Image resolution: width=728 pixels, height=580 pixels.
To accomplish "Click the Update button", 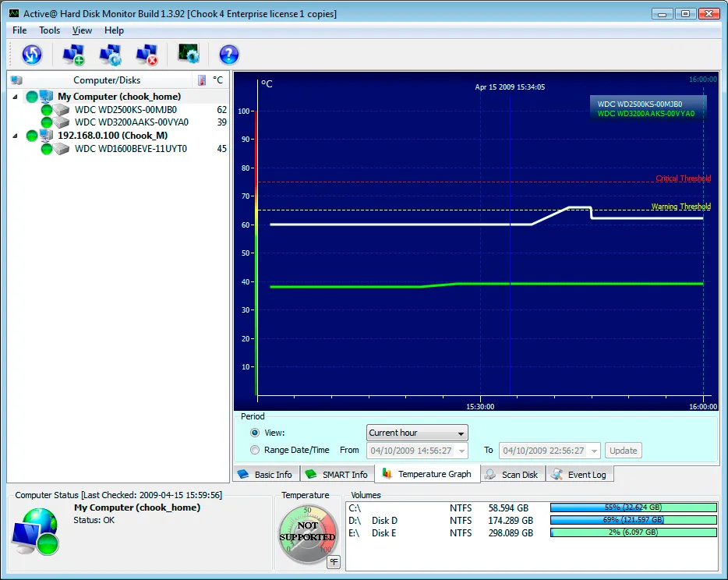I will pos(623,451).
